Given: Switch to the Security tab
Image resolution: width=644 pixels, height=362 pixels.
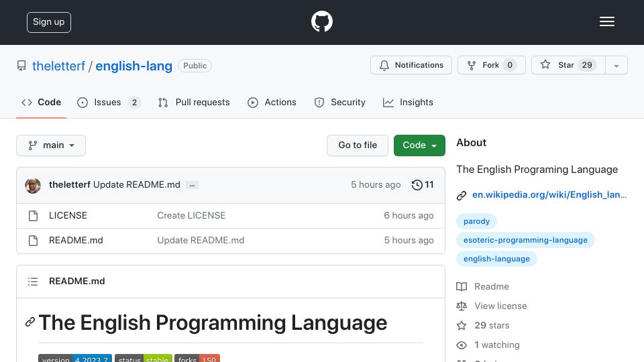Looking at the screenshot, I should [x=339, y=102].
